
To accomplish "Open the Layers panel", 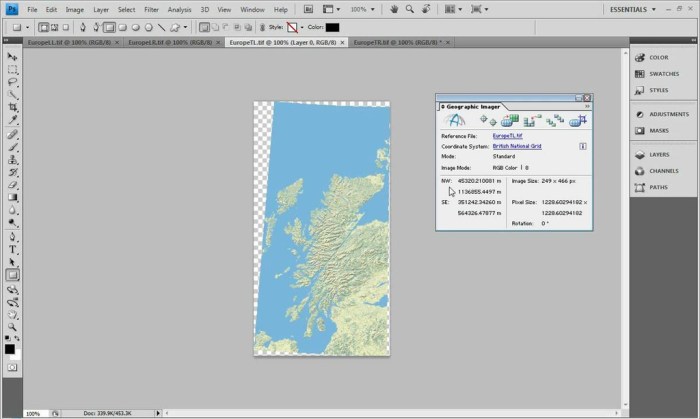I will click(x=658, y=155).
